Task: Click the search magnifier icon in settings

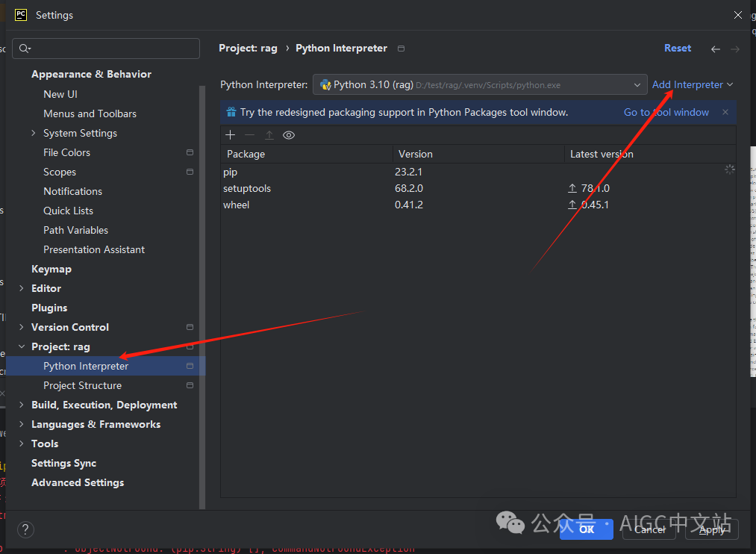Action: 25,49
